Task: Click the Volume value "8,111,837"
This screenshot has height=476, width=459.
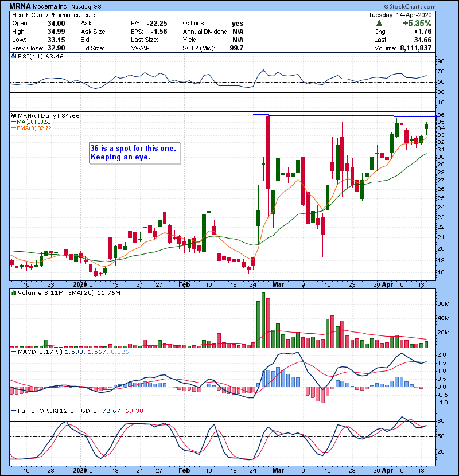Action: (416, 48)
